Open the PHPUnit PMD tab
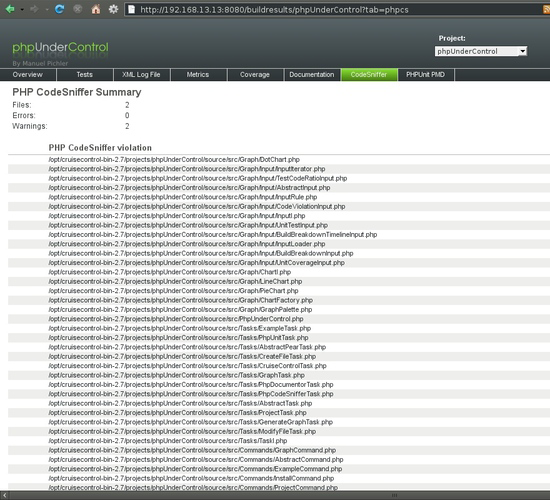The image size is (550, 500). coord(425,74)
